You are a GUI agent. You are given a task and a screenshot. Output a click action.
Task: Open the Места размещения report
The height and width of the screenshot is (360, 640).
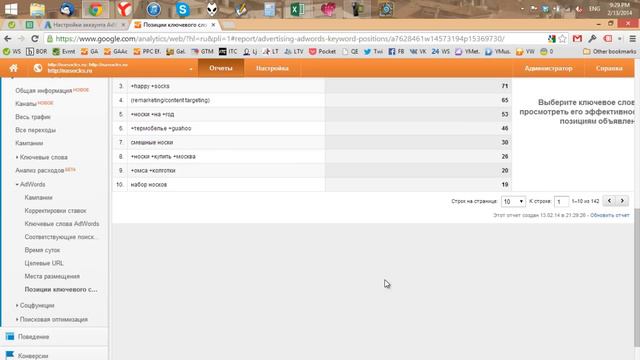coord(52,276)
